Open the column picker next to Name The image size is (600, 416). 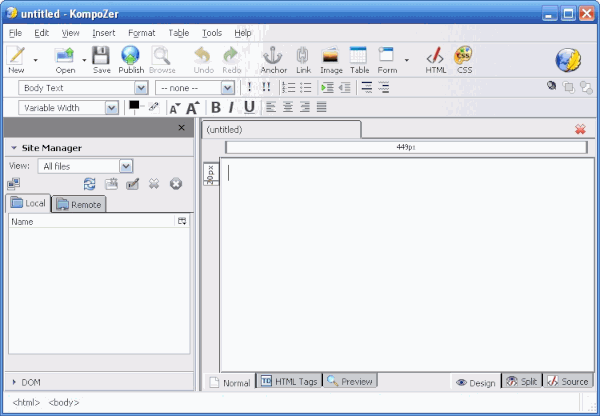(182, 221)
